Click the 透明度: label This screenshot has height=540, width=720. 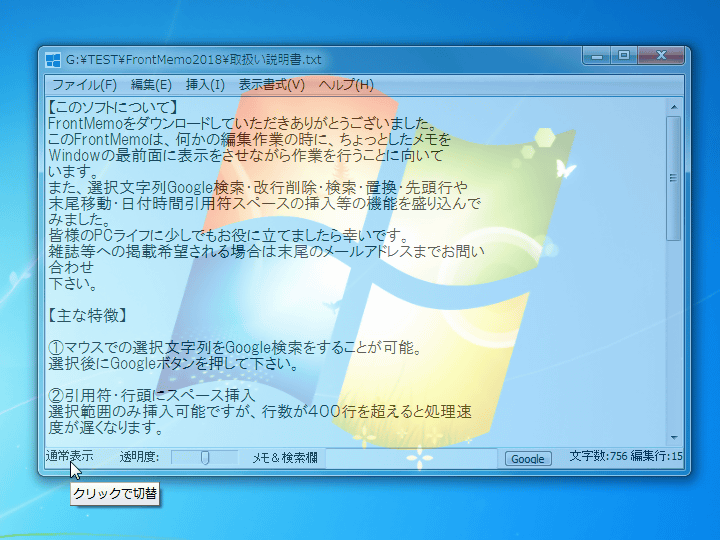pos(139,457)
